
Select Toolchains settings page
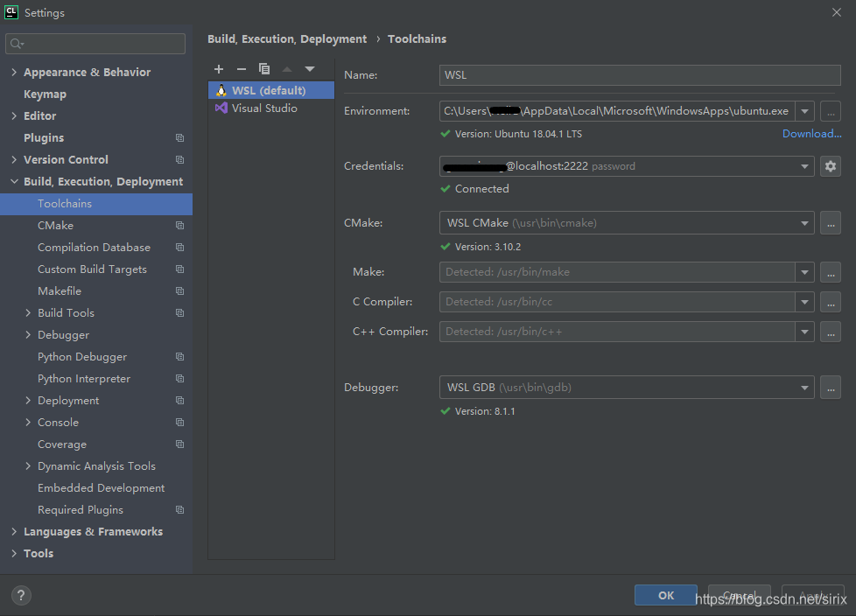coord(96,204)
